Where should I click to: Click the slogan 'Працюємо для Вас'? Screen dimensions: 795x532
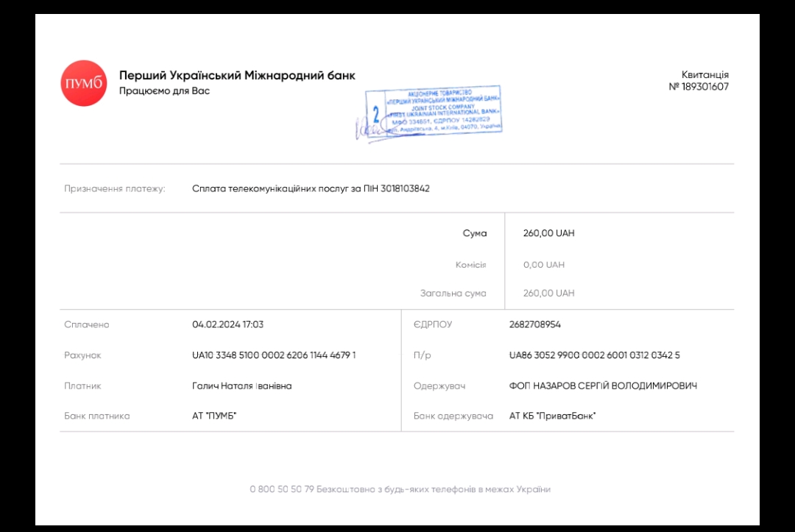[164, 91]
